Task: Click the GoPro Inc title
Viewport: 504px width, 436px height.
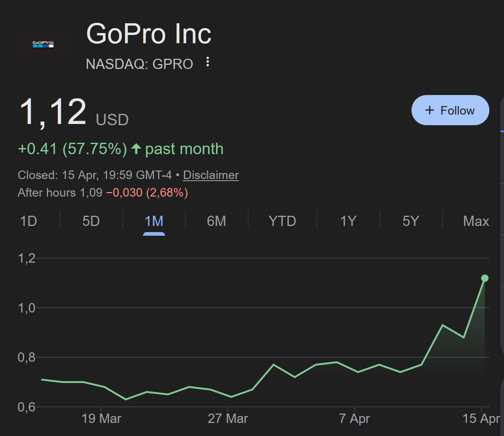Action: [x=149, y=33]
